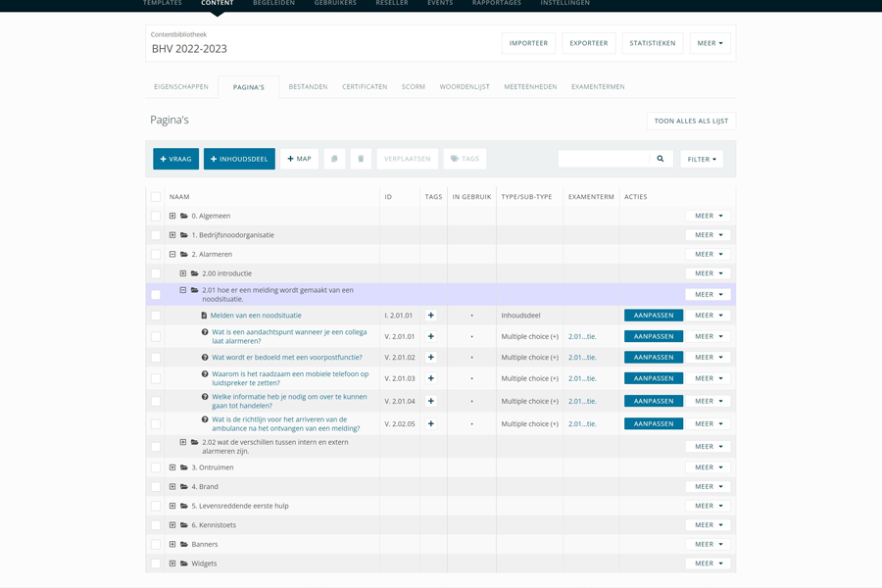Select checkbox for 6. Kennistoets
Image resolution: width=882 pixels, height=588 pixels.
(156, 525)
